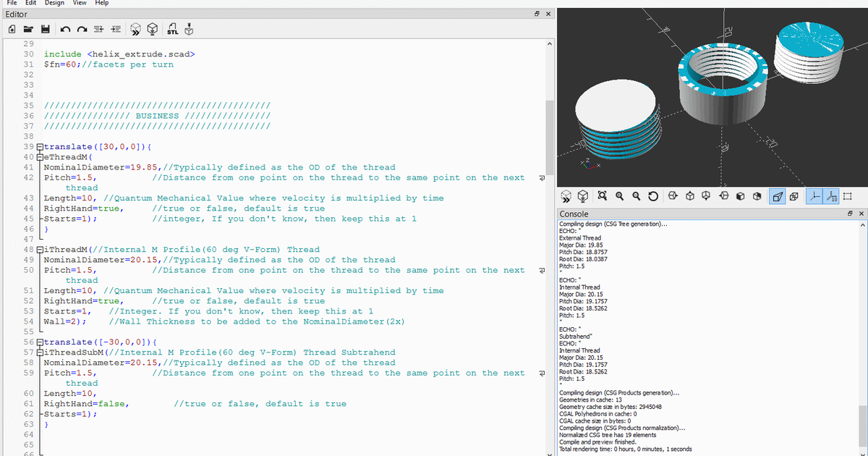Close the Editor panel
Screen dimensions: 868x456
[548, 14]
